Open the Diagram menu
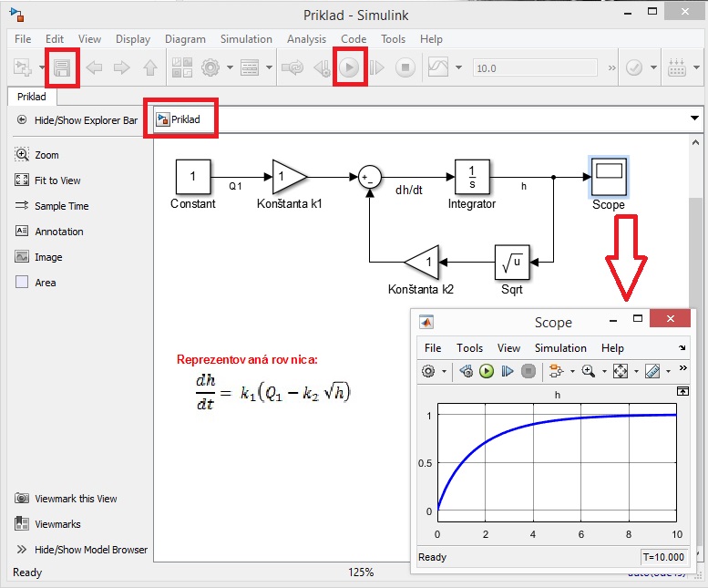The width and height of the screenshot is (708, 588). click(x=185, y=39)
